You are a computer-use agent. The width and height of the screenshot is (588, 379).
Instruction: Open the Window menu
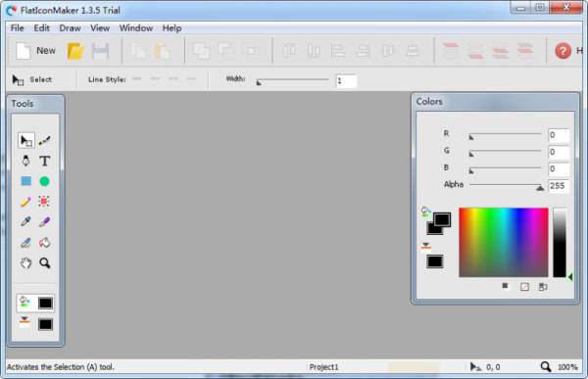136,28
